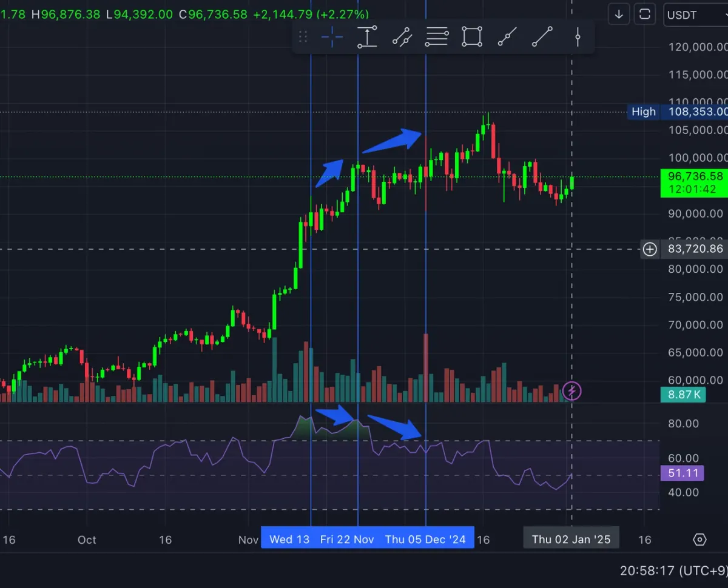This screenshot has width=728, height=588.
Task: Click the 90,000.00 price axis label
Action: click(696, 213)
